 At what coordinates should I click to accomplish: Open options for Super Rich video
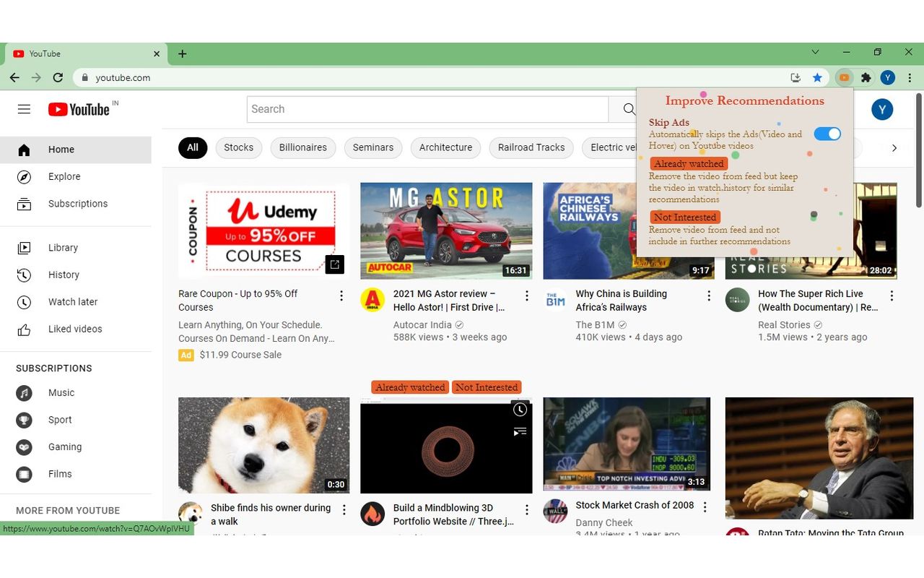pos(892,296)
